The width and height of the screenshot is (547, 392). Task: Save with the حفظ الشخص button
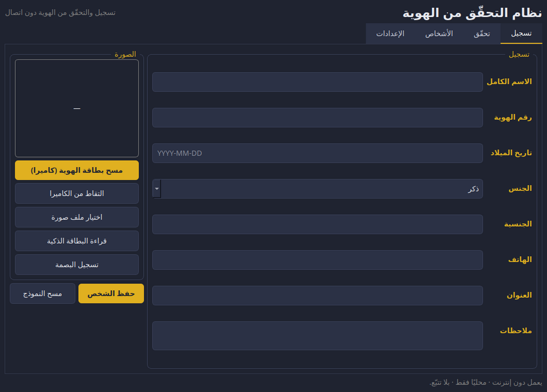[x=111, y=294]
